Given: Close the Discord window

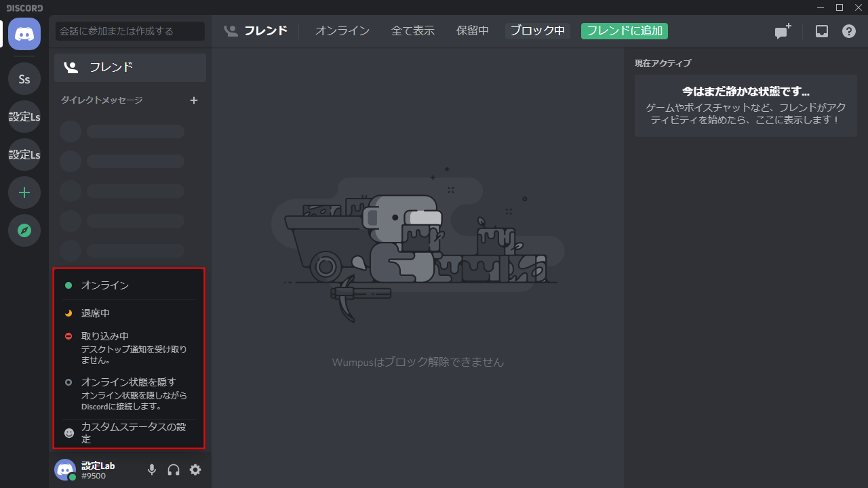Looking at the screenshot, I should [857, 7].
